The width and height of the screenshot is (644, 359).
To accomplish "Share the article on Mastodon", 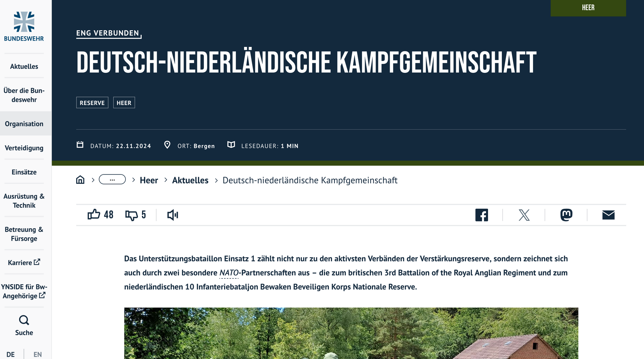I will (566, 215).
